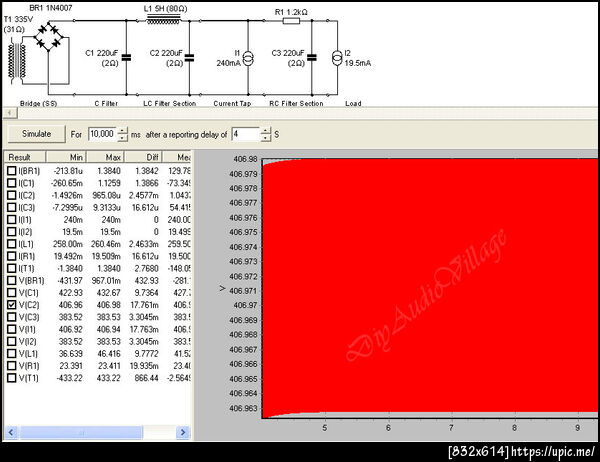Click the Load section label
Screen dimensions: 600x462
point(353,103)
